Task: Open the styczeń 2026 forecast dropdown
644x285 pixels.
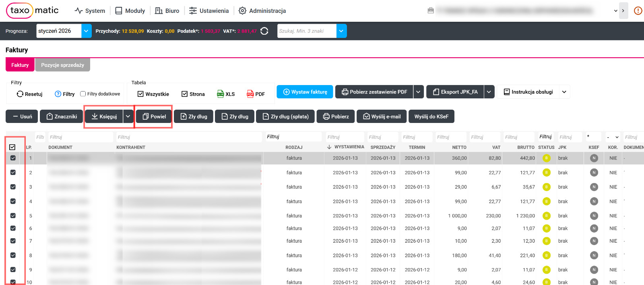Action: tap(86, 31)
